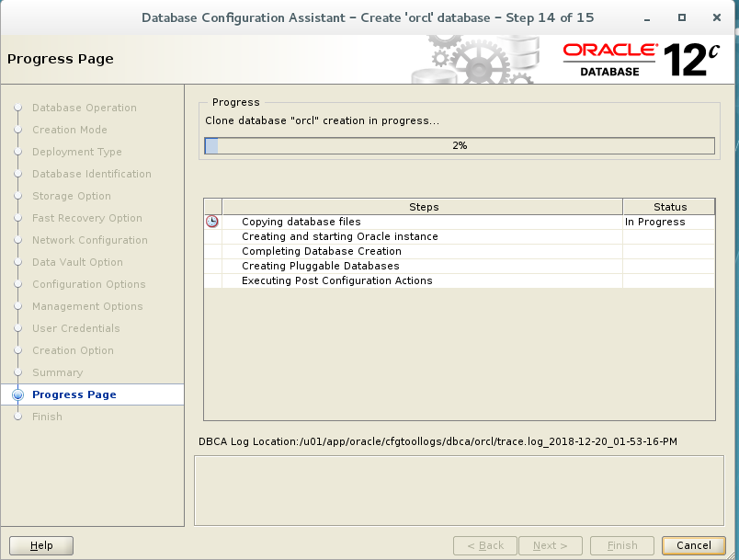Select Summary step in sidebar
The width and height of the screenshot is (739, 560).
coord(58,372)
